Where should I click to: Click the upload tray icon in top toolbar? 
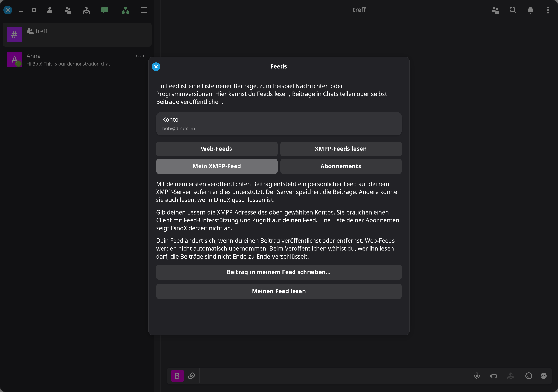coord(86,10)
